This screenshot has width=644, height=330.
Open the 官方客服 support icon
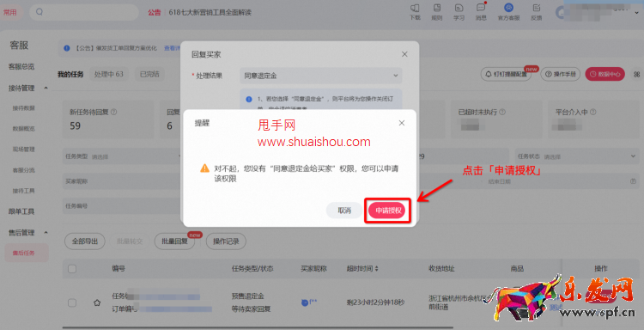point(508,12)
